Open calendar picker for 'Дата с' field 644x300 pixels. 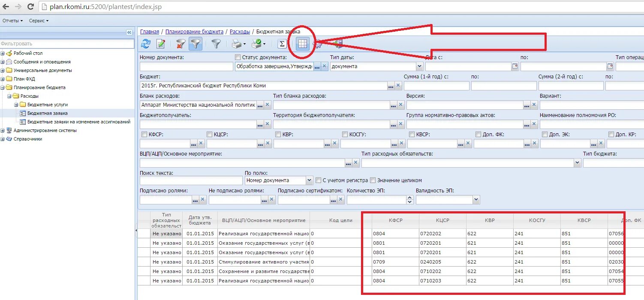515,66
